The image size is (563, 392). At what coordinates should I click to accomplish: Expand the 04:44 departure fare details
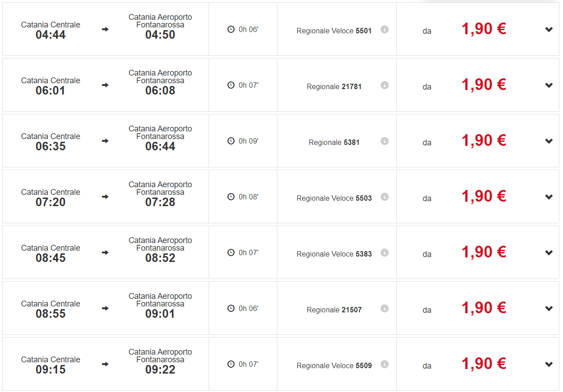(x=549, y=30)
